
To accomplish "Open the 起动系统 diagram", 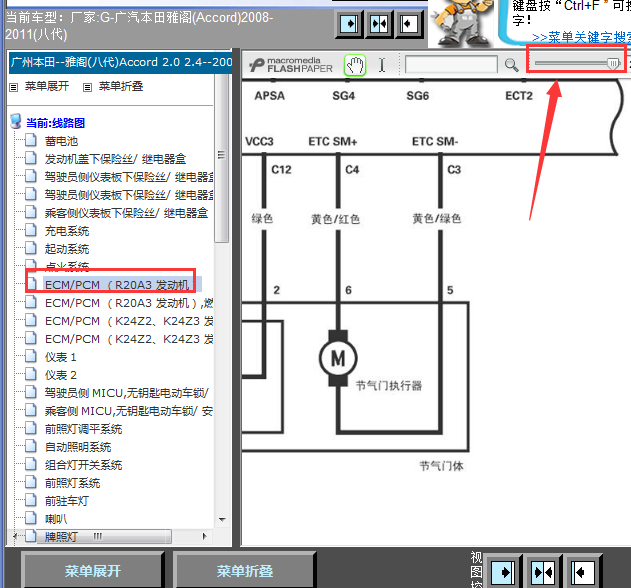I will (x=67, y=249).
